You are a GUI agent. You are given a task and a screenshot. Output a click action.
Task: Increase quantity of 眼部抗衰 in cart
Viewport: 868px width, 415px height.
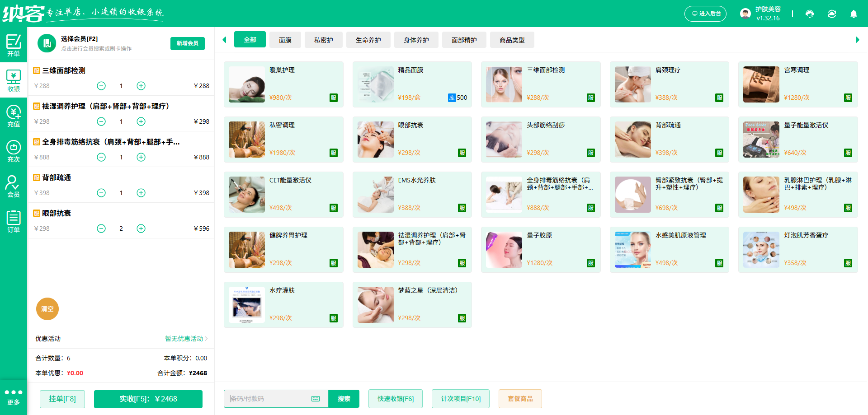(x=141, y=228)
